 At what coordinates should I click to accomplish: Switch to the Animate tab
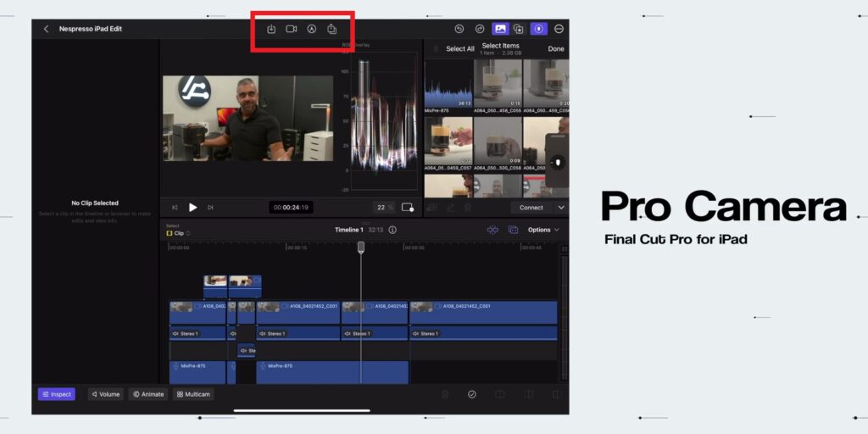click(148, 394)
